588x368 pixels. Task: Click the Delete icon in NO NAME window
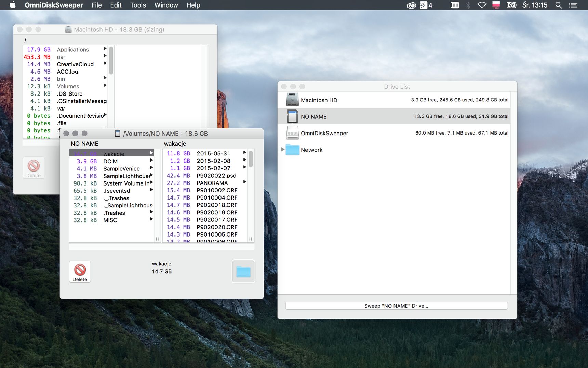(80, 272)
